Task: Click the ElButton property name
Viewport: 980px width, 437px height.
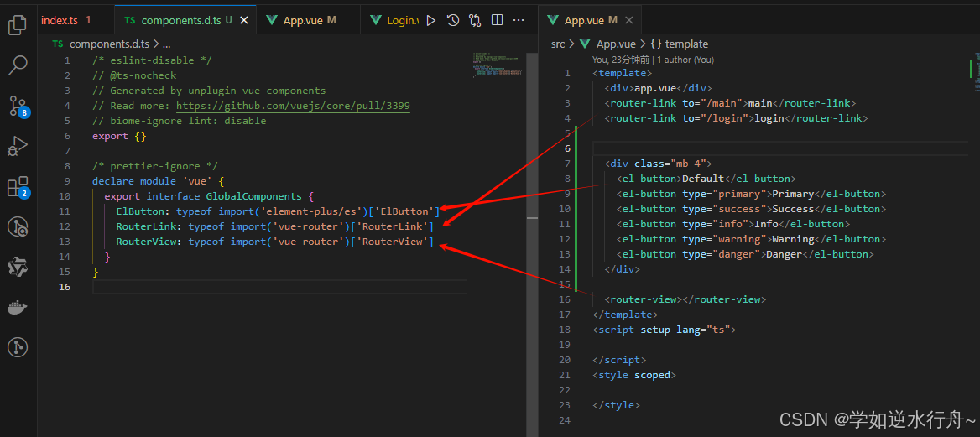Action: tap(141, 211)
